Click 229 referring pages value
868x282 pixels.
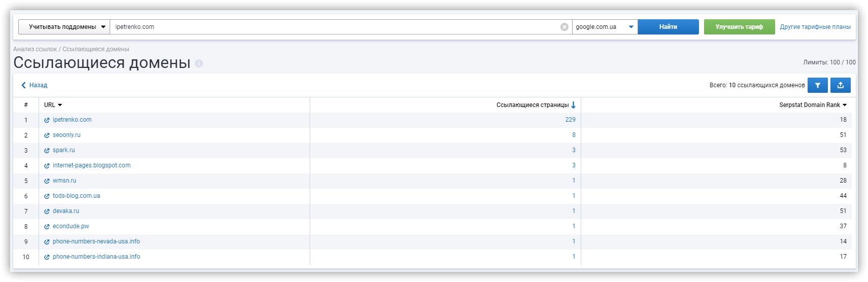[571, 120]
